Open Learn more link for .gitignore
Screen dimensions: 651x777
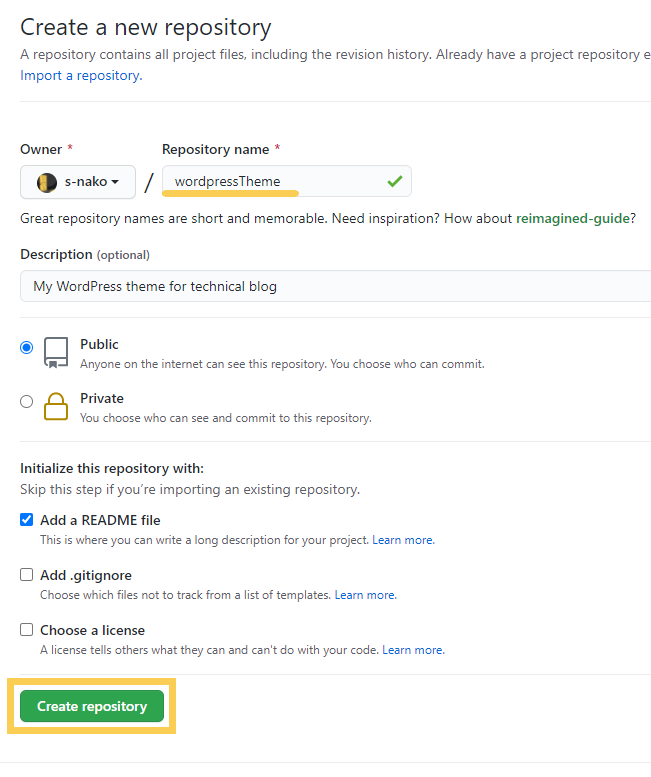pos(366,595)
